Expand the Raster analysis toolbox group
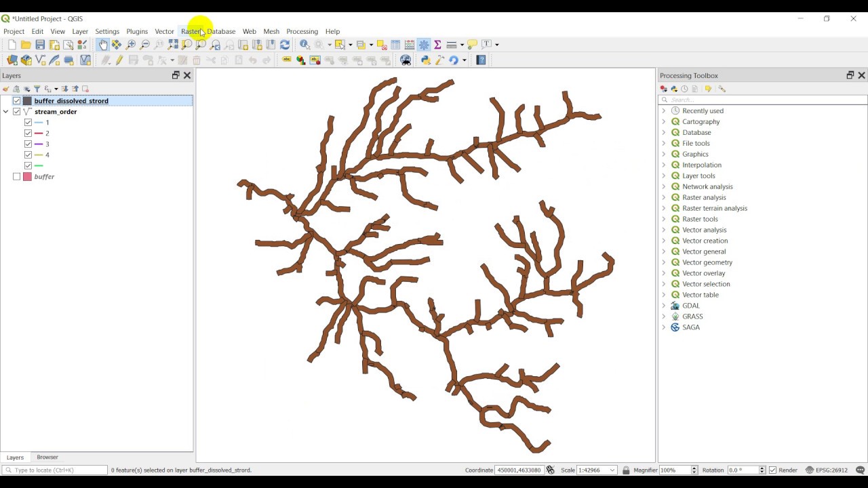Screen dimensions: 868x488 (x=664, y=197)
